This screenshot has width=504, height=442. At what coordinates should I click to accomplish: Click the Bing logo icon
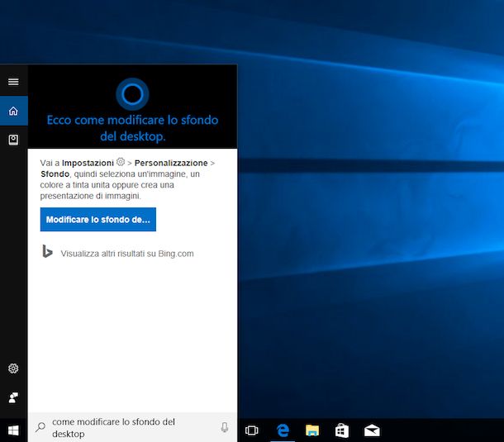[48, 252]
